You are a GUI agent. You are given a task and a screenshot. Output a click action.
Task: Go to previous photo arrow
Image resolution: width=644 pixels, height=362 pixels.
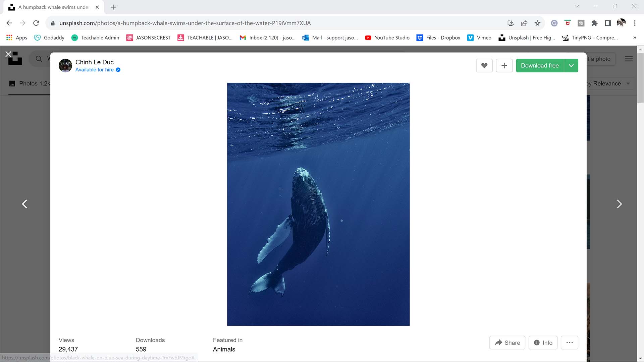point(24,204)
